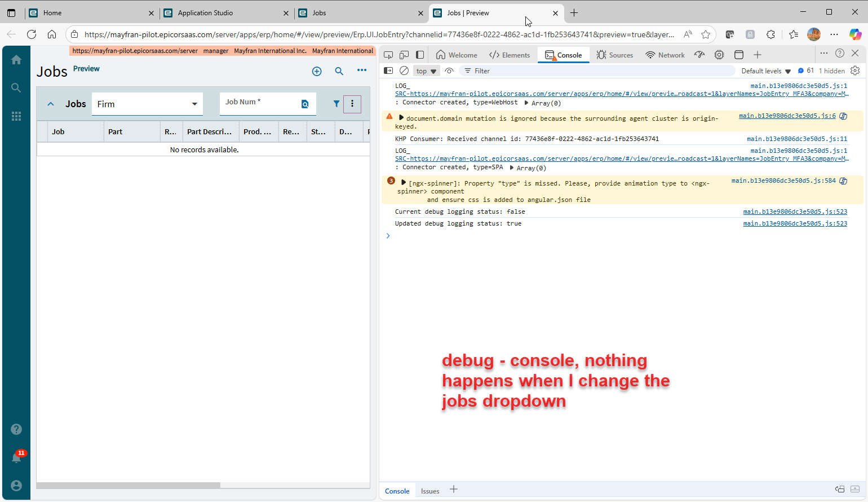Add this page to favorites star

coord(706,34)
